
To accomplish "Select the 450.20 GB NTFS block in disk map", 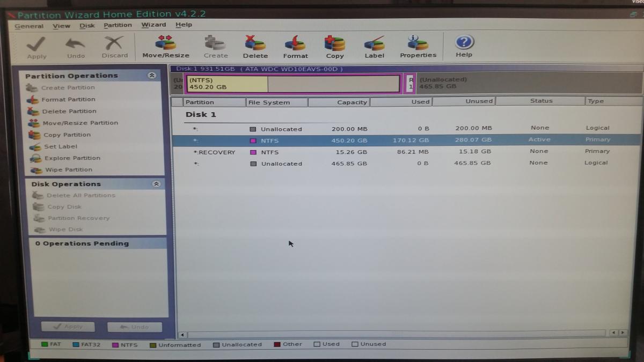I will point(293,84).
